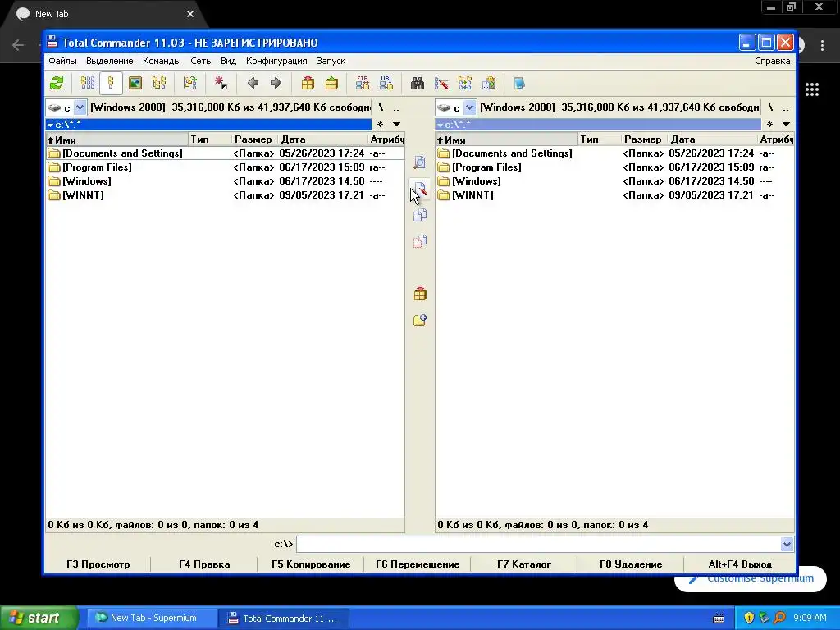Open the Команды menu
The width and height of the screenshot is (840, 630).
click(162, 61)
